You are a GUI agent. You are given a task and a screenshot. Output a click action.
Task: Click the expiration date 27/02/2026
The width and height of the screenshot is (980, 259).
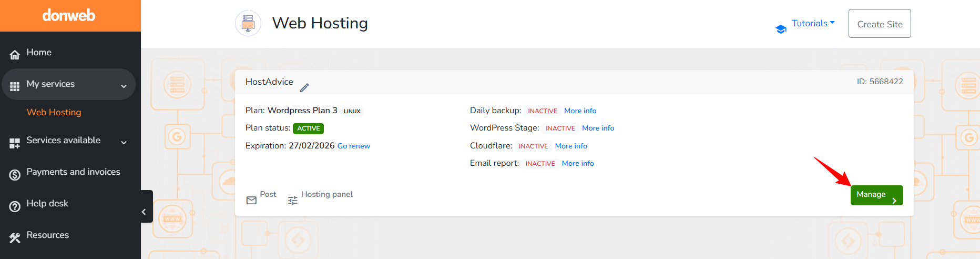click(x=312, y=146)
